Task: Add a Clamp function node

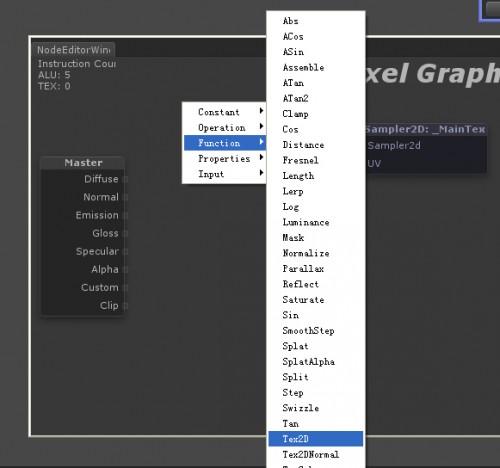Action: [x=316, y=114]
